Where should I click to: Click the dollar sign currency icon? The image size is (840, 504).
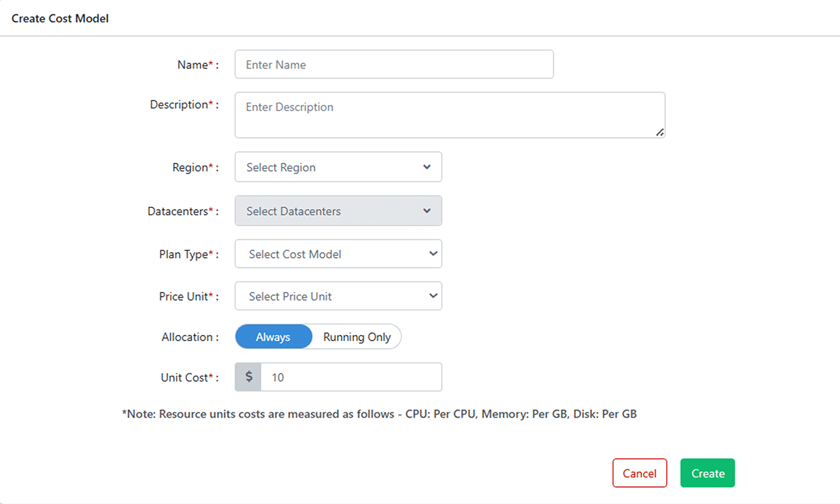[249, 377]
